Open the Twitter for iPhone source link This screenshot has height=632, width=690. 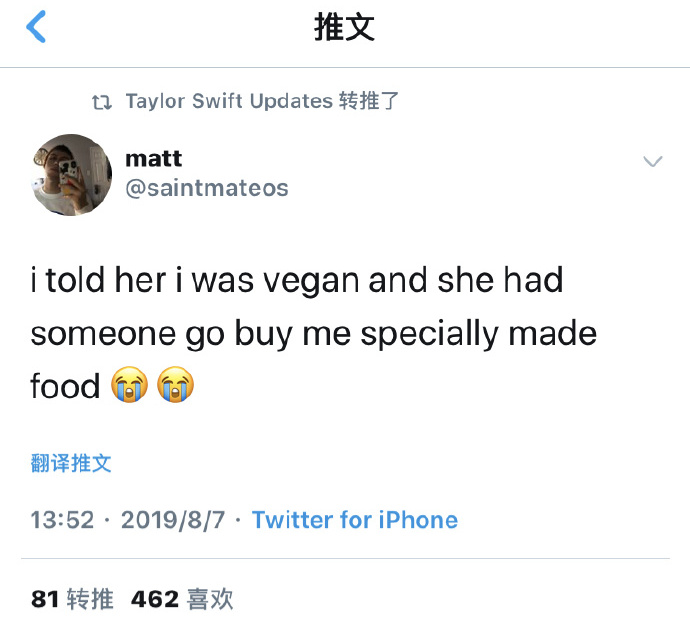pos(355,520)
